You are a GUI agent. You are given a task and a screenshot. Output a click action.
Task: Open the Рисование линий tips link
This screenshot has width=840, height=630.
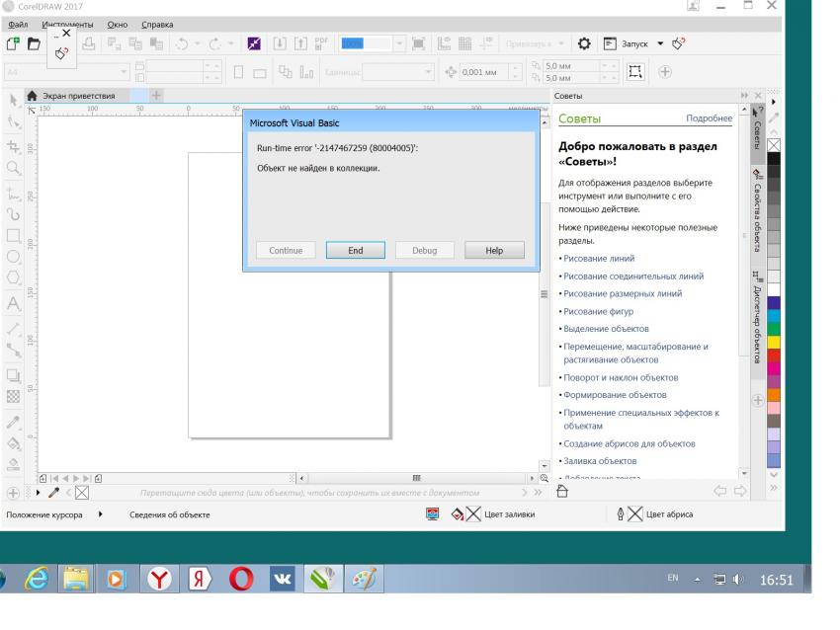click(596, 258)
